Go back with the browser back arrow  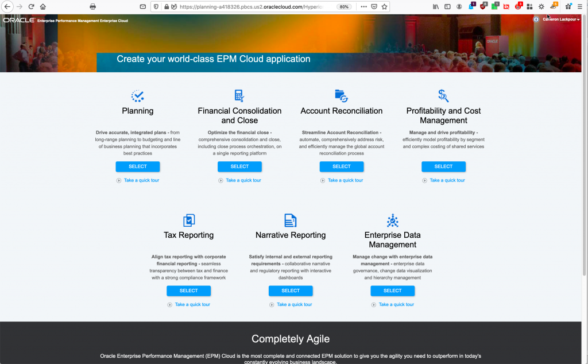click(7, 7)
